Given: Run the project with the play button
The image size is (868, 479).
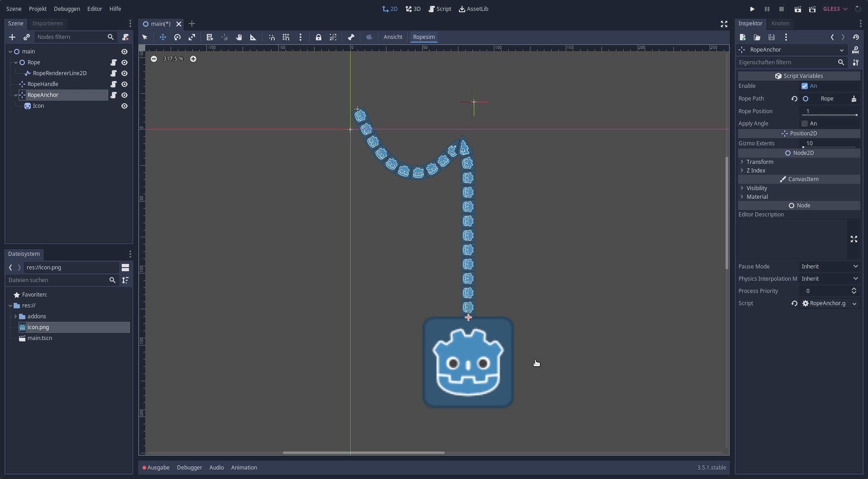Looking at the screenshot, I should coord(752,9).
